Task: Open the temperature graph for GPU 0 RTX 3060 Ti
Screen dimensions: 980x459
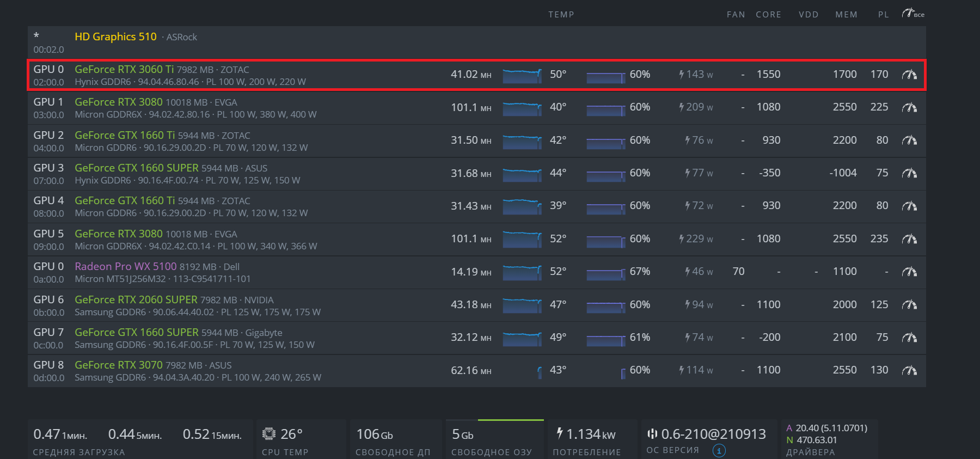Action: [x=522, y=76]
